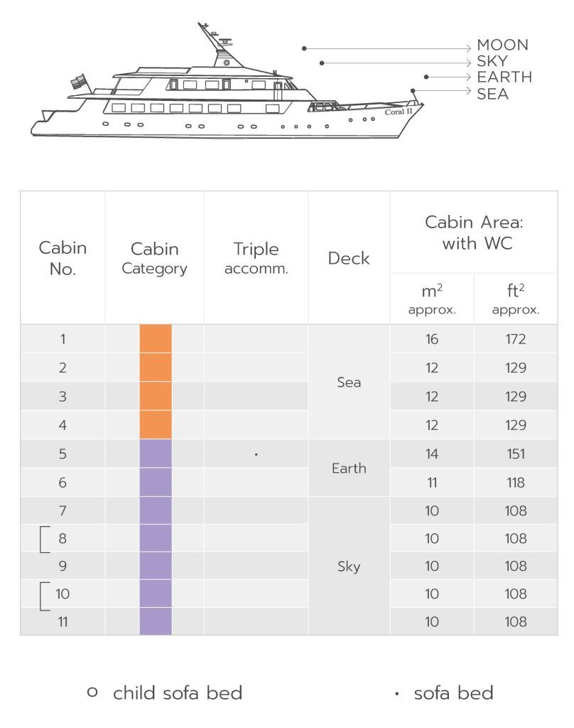
Task: Choose the EARTH deck label
Action: coord(504,77)
